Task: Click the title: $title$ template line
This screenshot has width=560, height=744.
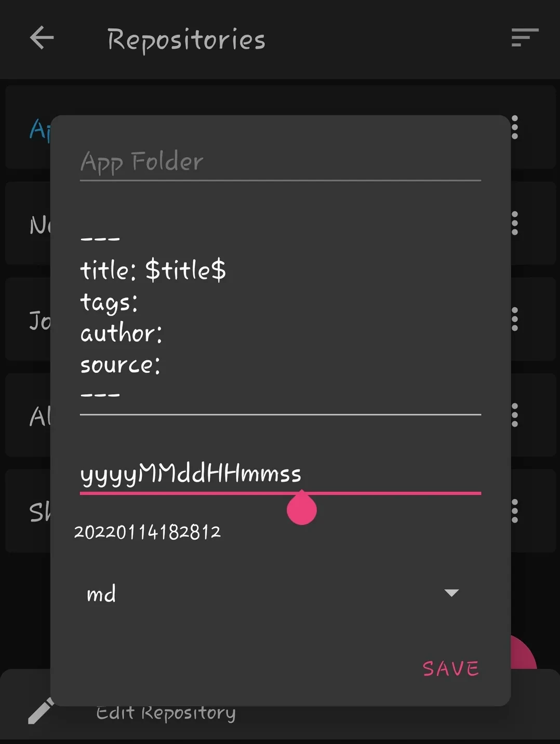Action: pos(153,270)
